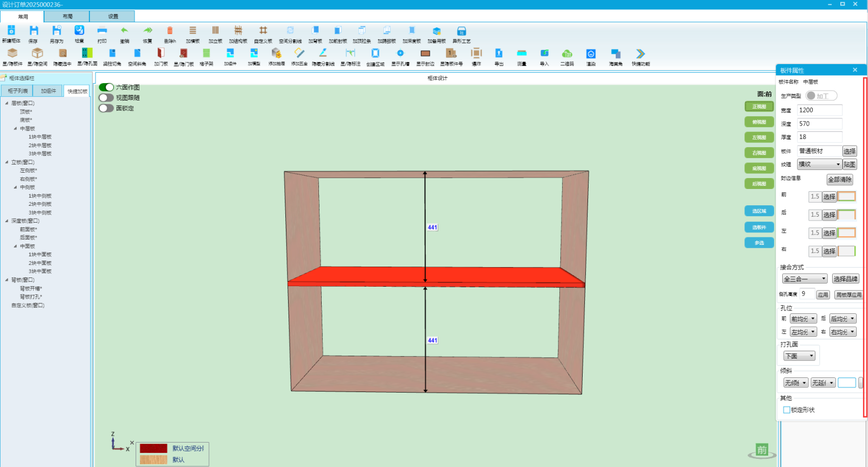This screenshot has width=868, height=467.
Task: Open the 全三合一 joint method dropdown
Action: (805, 279)
